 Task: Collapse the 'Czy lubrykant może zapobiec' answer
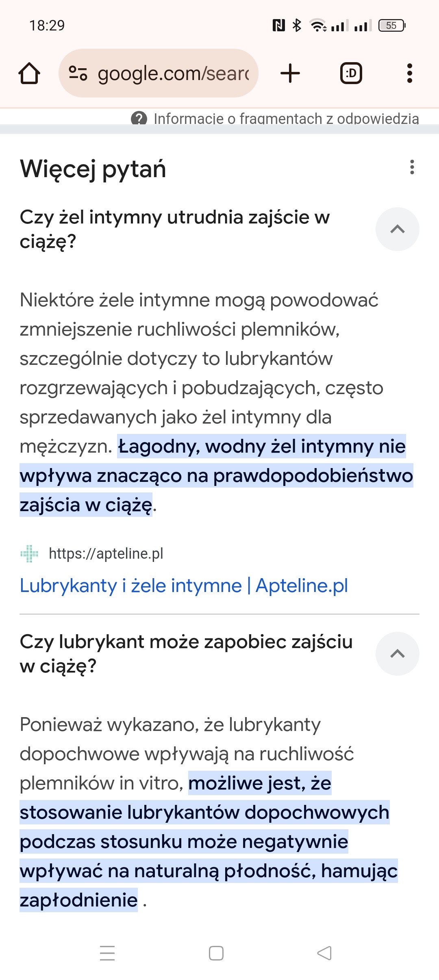(397, 654)
